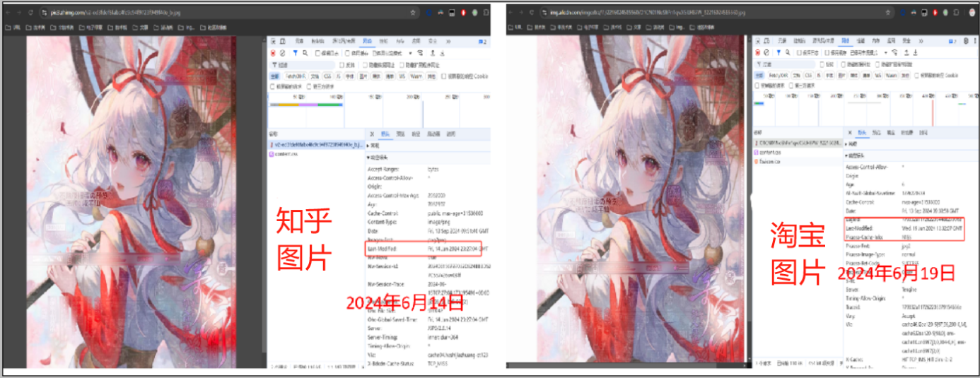This screenshot has width=980, height=378.
Task: Select the content.css request row in the alicdn window
Action: pyautogui.click(x=798, y=152)
